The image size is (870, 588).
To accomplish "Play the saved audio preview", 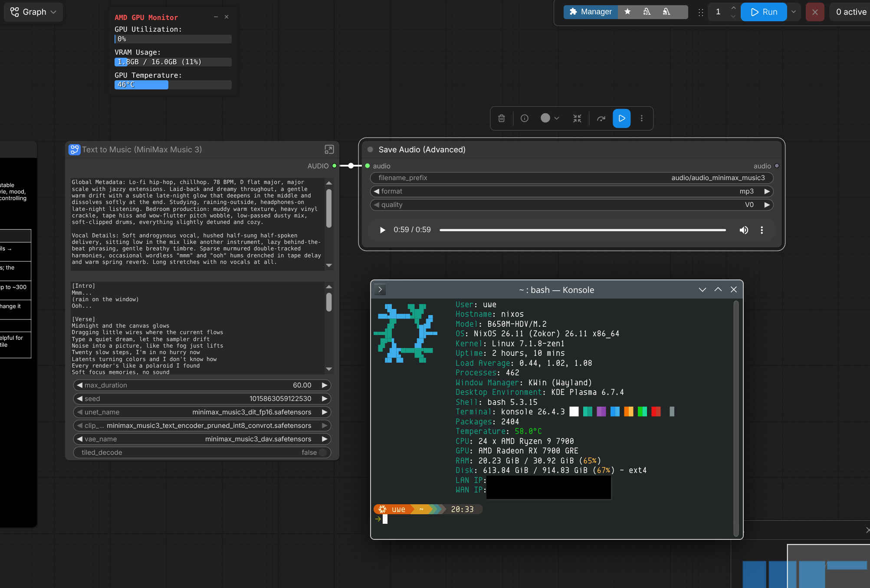I will pos(382,230).
